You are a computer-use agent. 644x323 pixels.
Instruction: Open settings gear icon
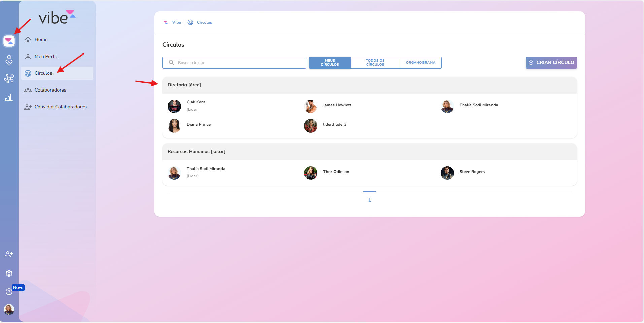tap(9, 273)
